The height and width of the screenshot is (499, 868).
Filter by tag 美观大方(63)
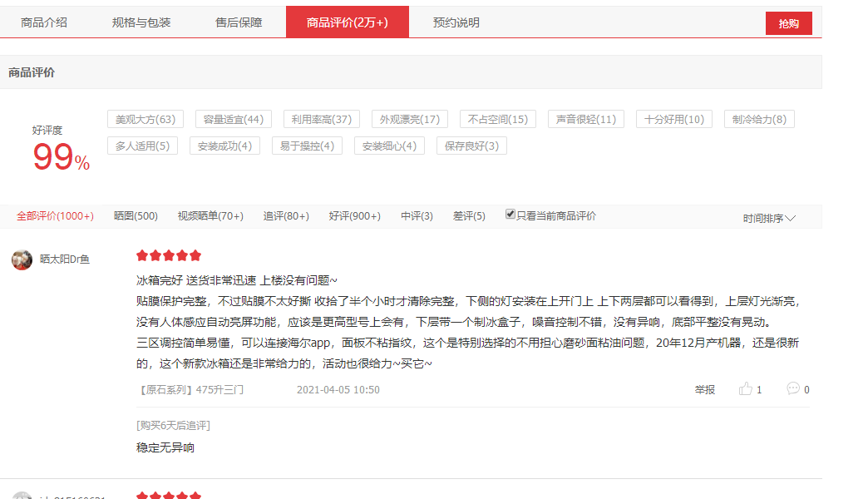(145, 119)
